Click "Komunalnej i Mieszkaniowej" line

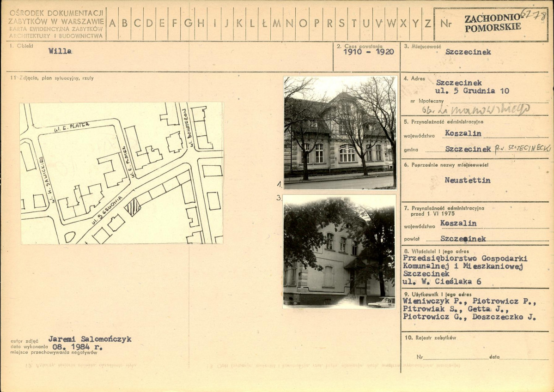[x=463, y=266]
